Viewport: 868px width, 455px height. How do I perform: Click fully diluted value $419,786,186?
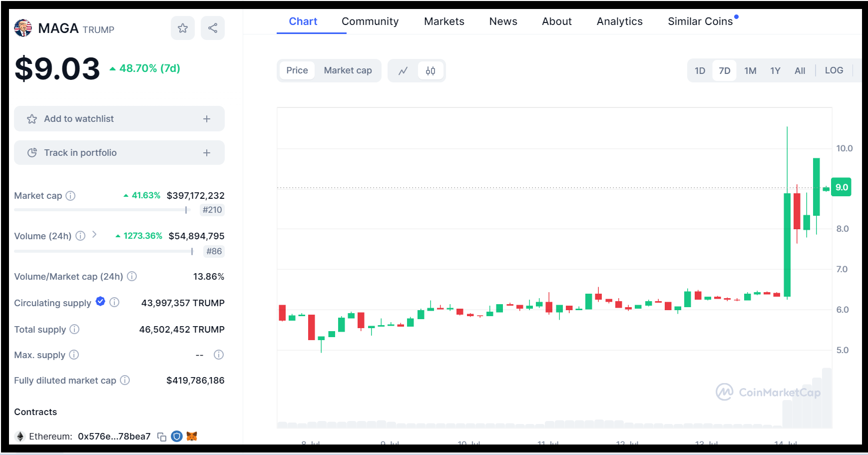click(x=195, y=380)
